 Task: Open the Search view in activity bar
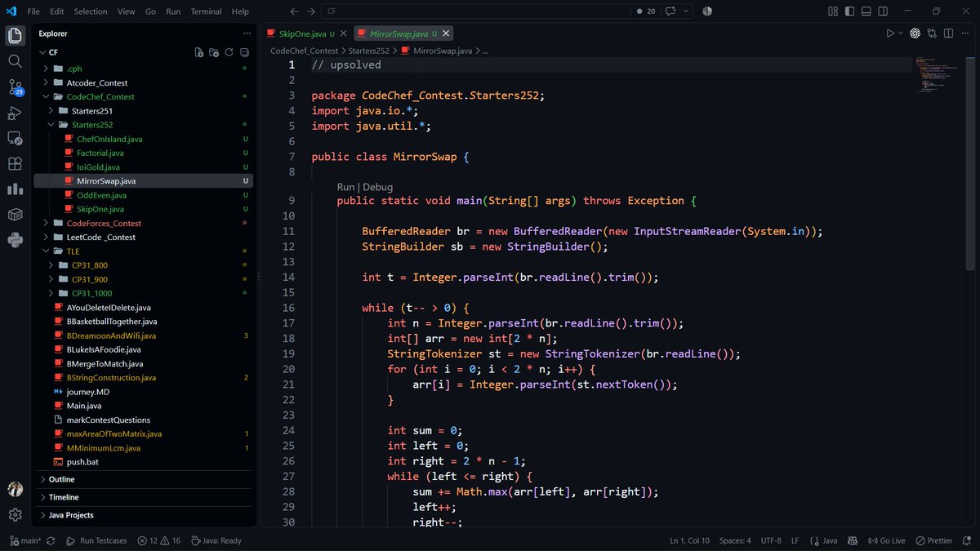pos(15,61)
